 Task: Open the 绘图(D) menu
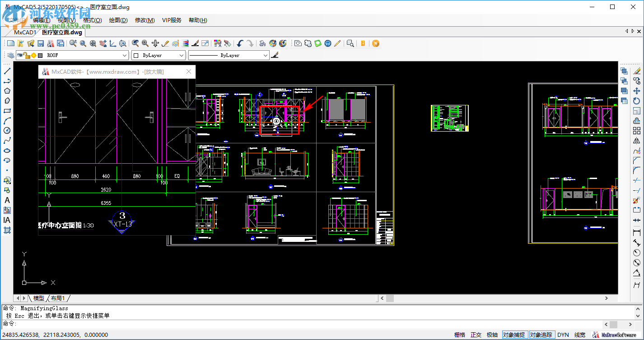tap(118, 20)
